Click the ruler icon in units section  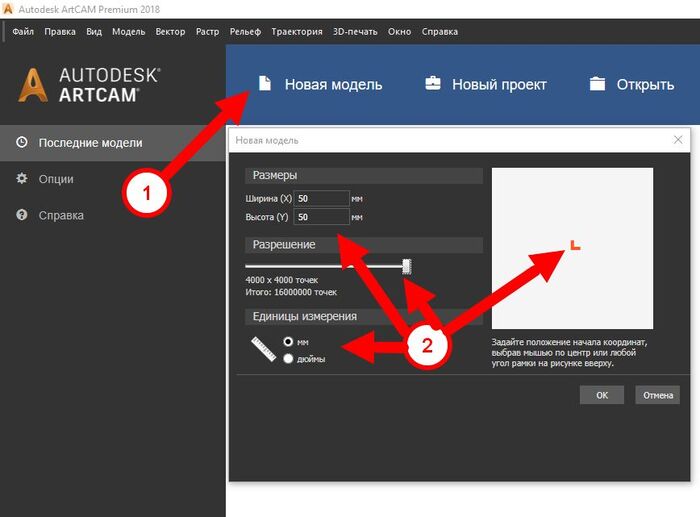tap(263, 348)
